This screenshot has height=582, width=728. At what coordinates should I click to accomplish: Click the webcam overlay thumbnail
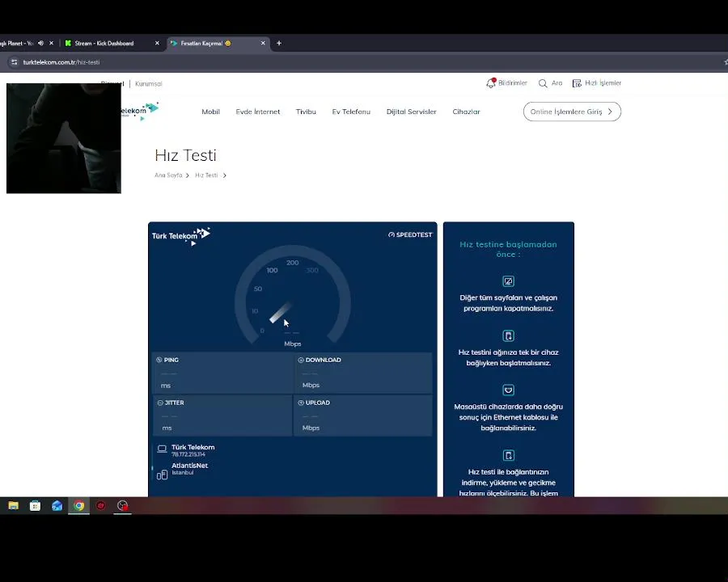pyautogui.click(x=64, y=138)
